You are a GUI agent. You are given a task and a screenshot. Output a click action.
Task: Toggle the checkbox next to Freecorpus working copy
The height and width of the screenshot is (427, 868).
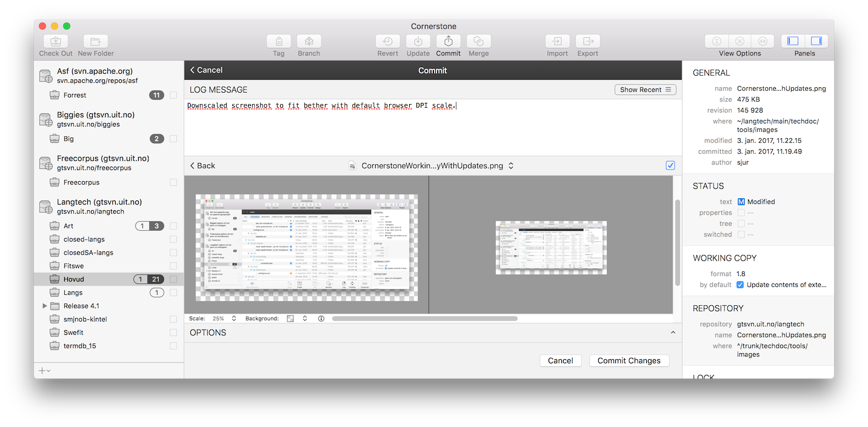click(173, 182)
